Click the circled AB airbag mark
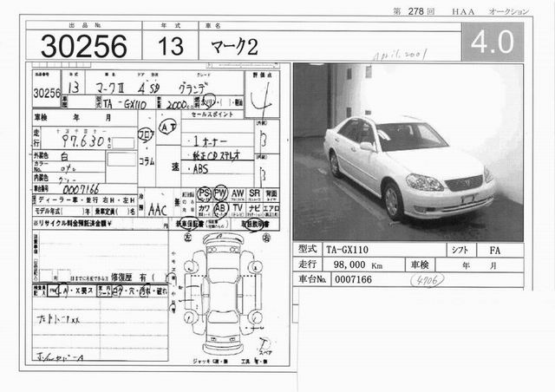 coord(220,209)
